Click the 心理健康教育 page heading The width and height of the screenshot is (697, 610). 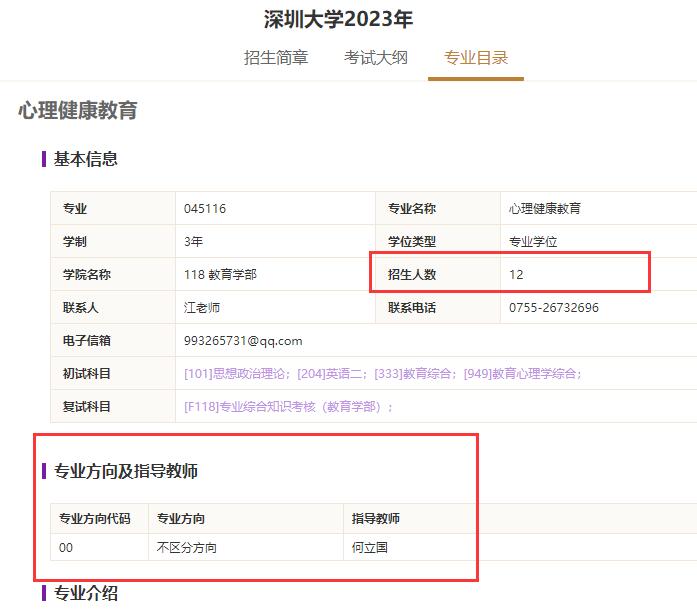pyautogui.click(x=78, y=110)
